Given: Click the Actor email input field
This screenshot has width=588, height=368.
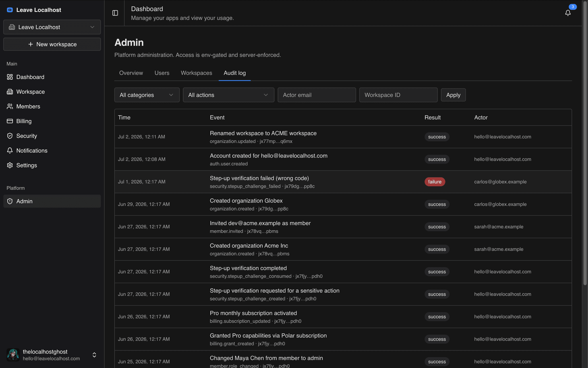Looking at the screenshot, I should 317,95.
